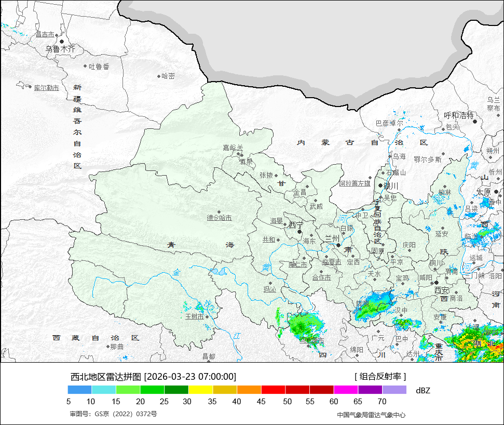Click the timestamp 2026-03-23 07:00:00
The height and width of the screenshot is (425, 504).
190,377
